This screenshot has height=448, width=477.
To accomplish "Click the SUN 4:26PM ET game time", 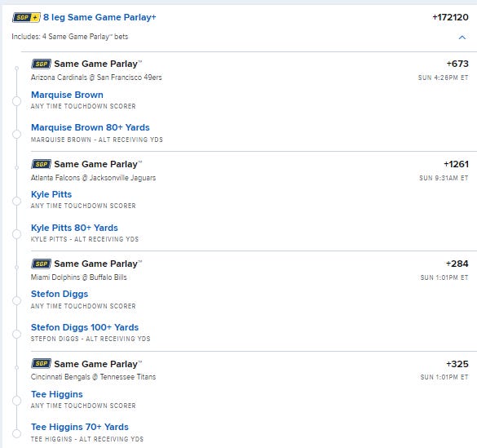I will tap(444, 78).
